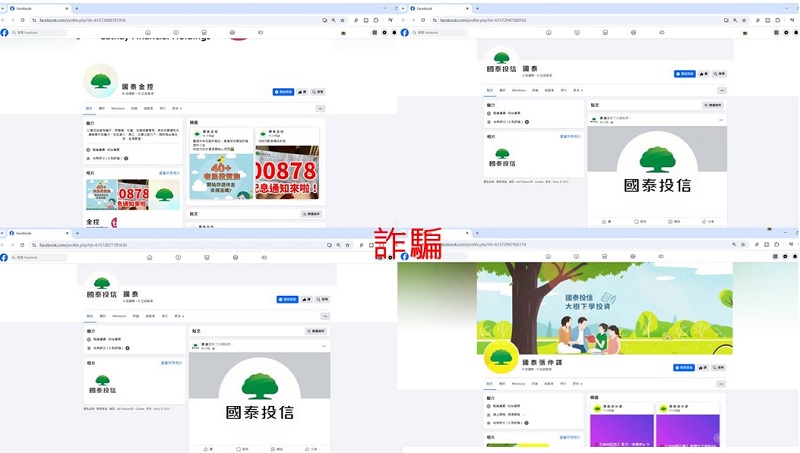Open 篩選條件 filters in lower-left 國泰投信 window
This screenshot has height=453, width=800.
point(316,331)
